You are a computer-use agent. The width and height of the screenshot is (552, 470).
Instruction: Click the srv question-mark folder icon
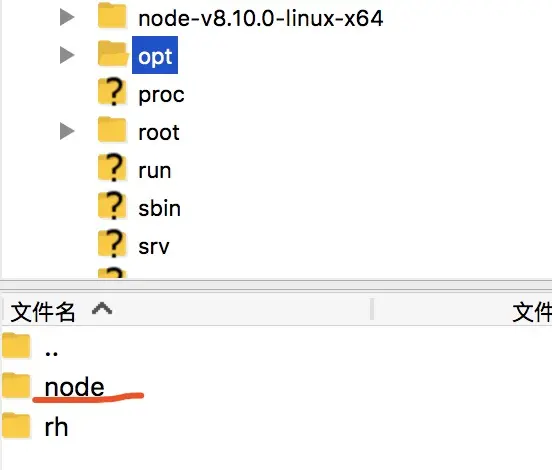(x=112, y=244)
